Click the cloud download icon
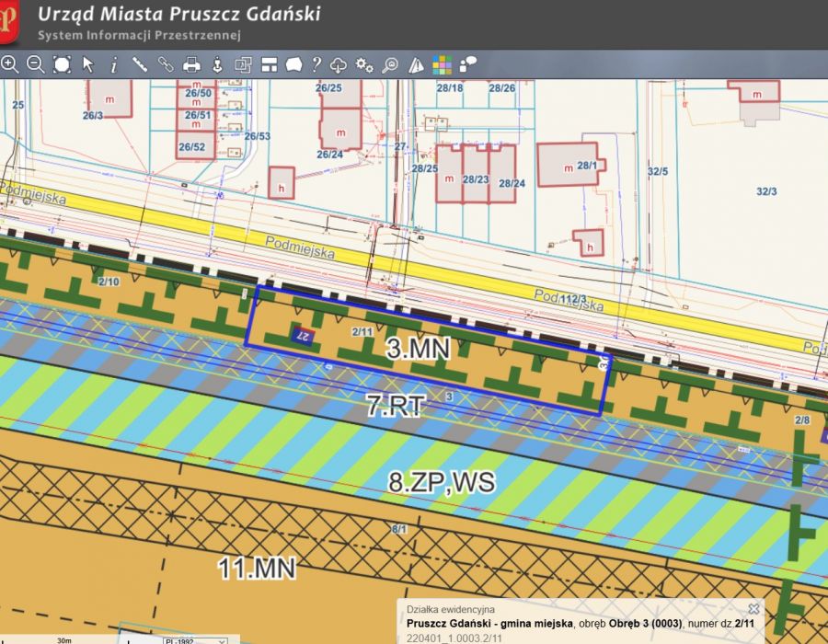This screenshot has height=644, width=828. pos(339,64)
